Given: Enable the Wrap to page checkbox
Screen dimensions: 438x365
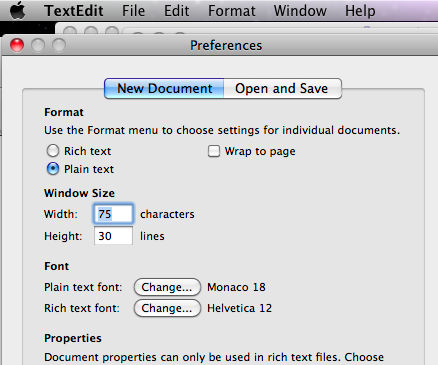Looking at the screenshot, I should coord(214,151).
